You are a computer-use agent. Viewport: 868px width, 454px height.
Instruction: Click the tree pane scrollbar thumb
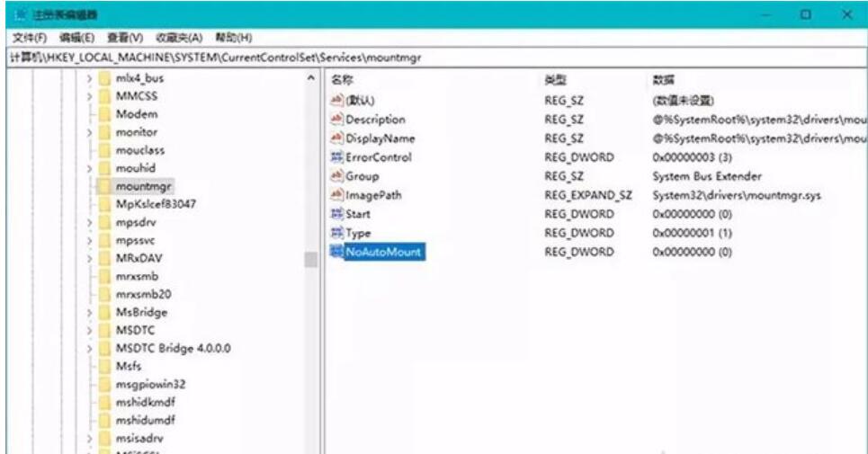tap(311, 259)
